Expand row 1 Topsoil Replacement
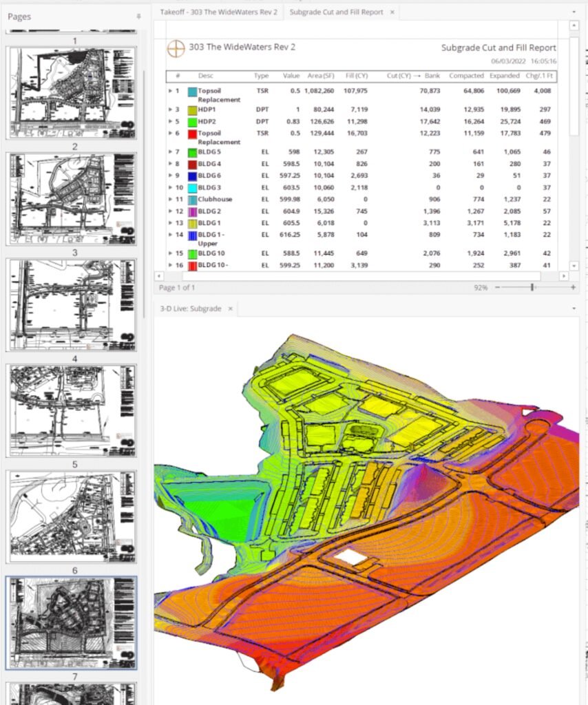The image size is (588, 705). click(x=171, y=90)
